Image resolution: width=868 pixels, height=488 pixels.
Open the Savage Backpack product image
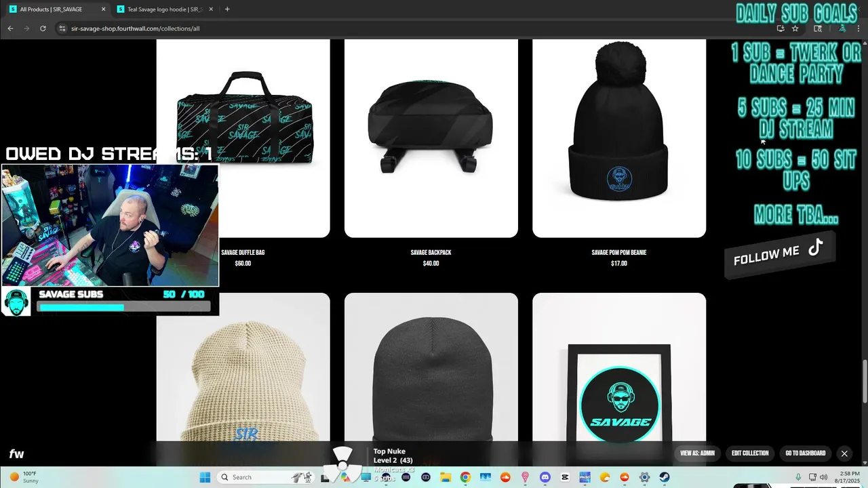(x=431, y=138)
